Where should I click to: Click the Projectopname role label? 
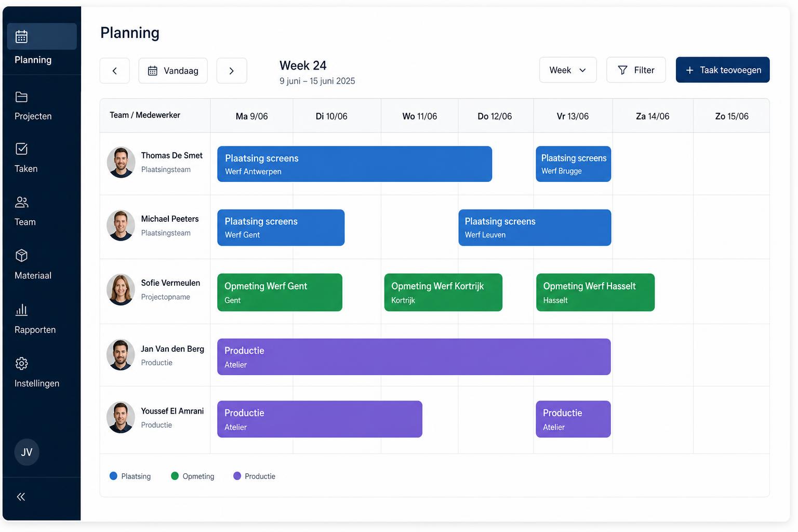tap(166, 297)
